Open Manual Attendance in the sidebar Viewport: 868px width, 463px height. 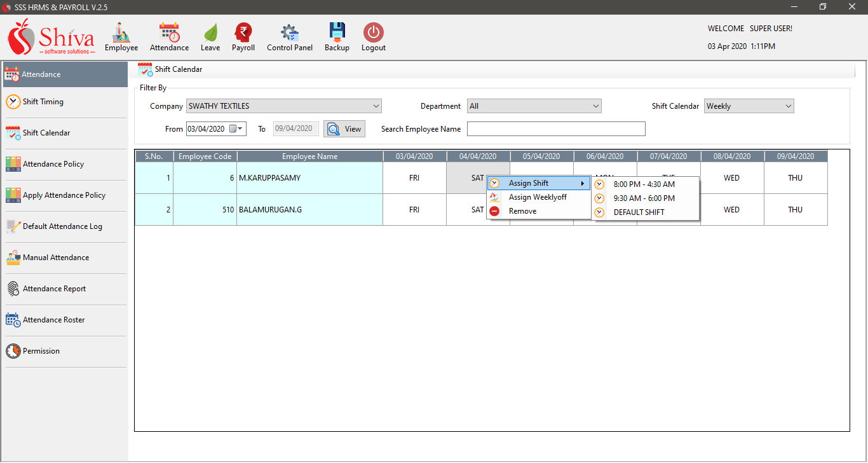coord(56,258)
